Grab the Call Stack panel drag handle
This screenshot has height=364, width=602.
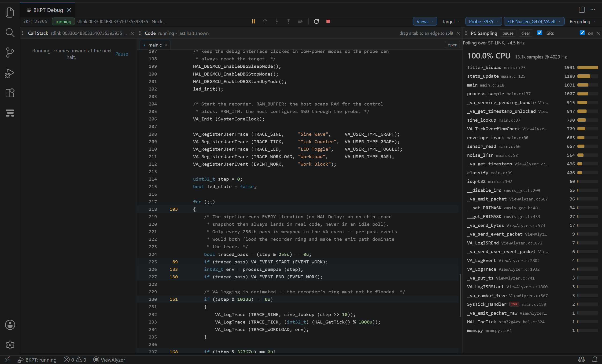[23, 33]
